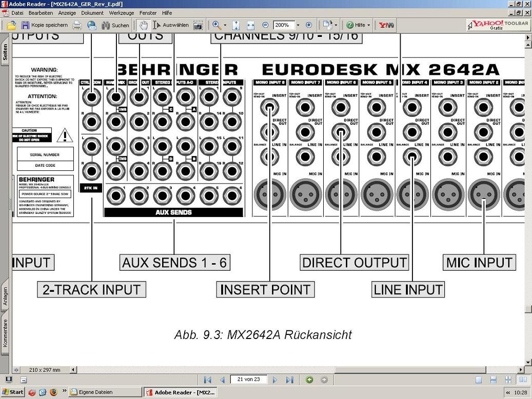Image resolution: width=532 pixels, height=399 pixels.
Task: Click the status bar icon beside the monitor icon
Action: (x=24, y=380)
